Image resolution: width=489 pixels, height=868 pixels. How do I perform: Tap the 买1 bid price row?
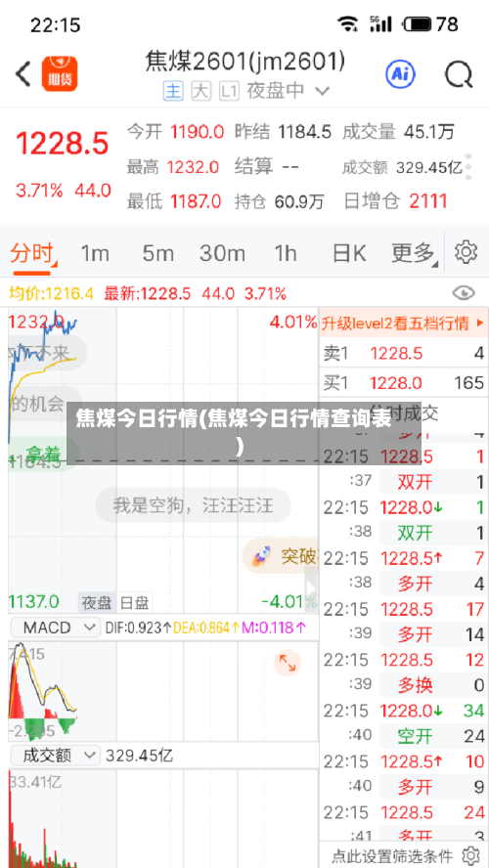[x=404, y=382]
